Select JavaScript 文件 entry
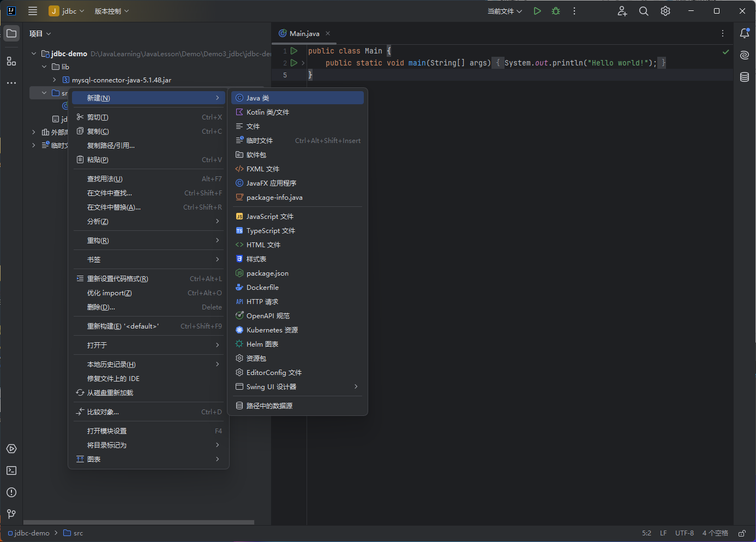Viewport: 756px width, 542px height. coord(297,216)
